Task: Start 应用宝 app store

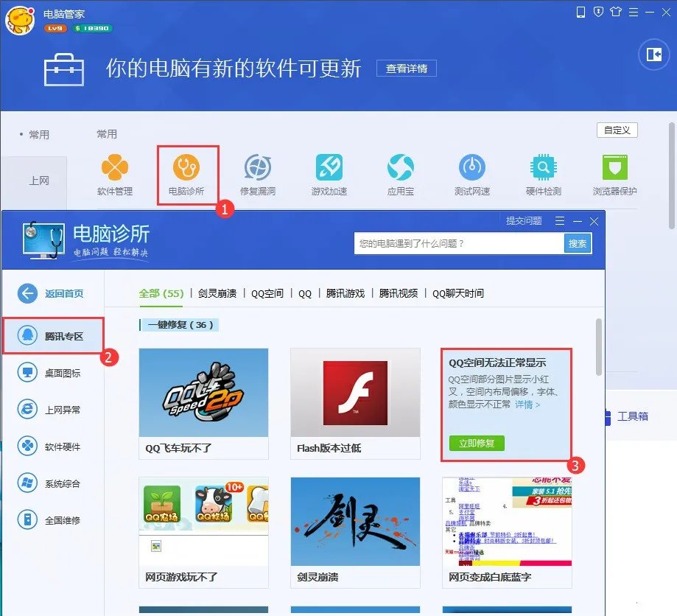Action: [x=400, y=171]
